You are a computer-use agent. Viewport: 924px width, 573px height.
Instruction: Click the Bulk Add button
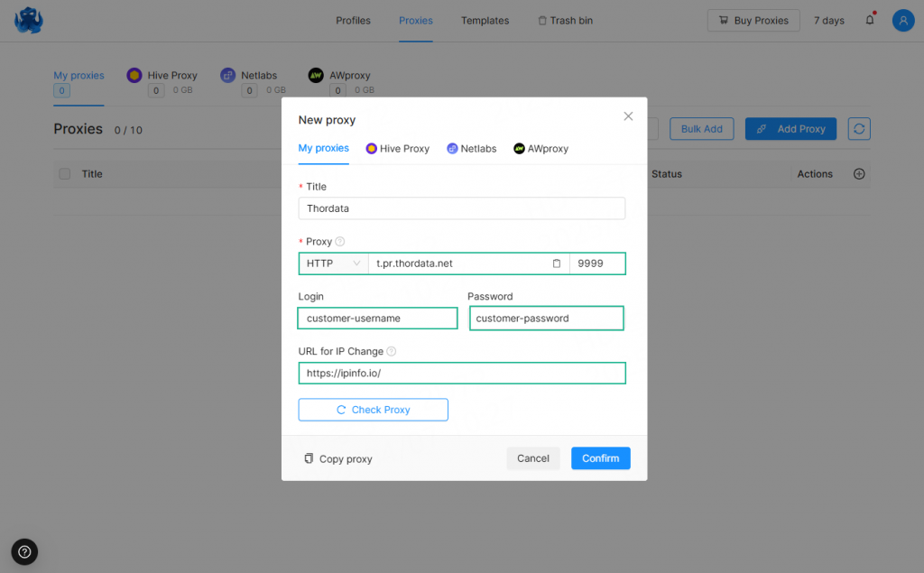coord(701,129)
